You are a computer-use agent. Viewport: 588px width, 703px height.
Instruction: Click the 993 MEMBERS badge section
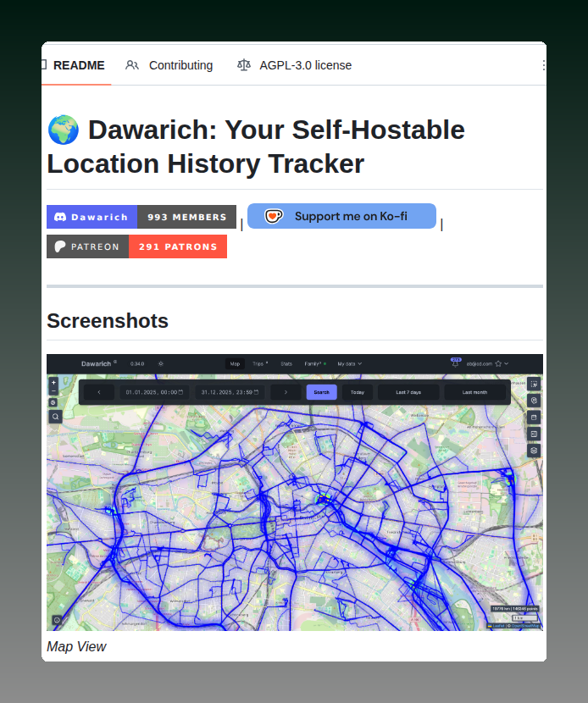186,217
